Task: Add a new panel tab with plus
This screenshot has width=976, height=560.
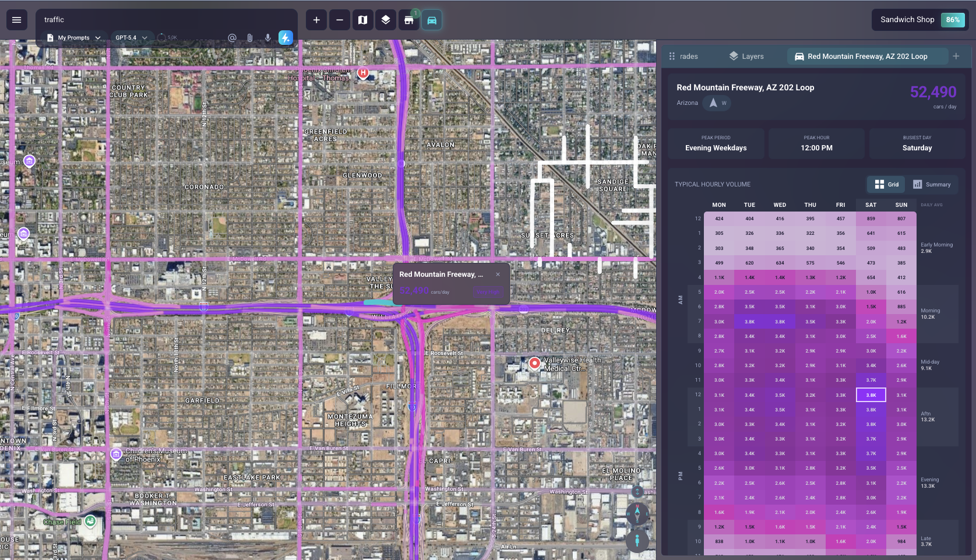Action: 956,56
